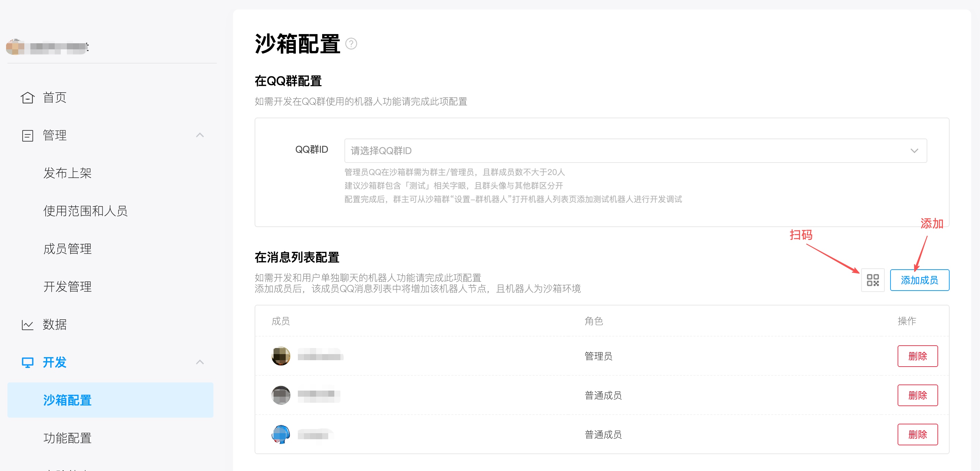Click the QR code scan icon for adding members
This screenshot has height=471, width=980.
coord(873,280)
